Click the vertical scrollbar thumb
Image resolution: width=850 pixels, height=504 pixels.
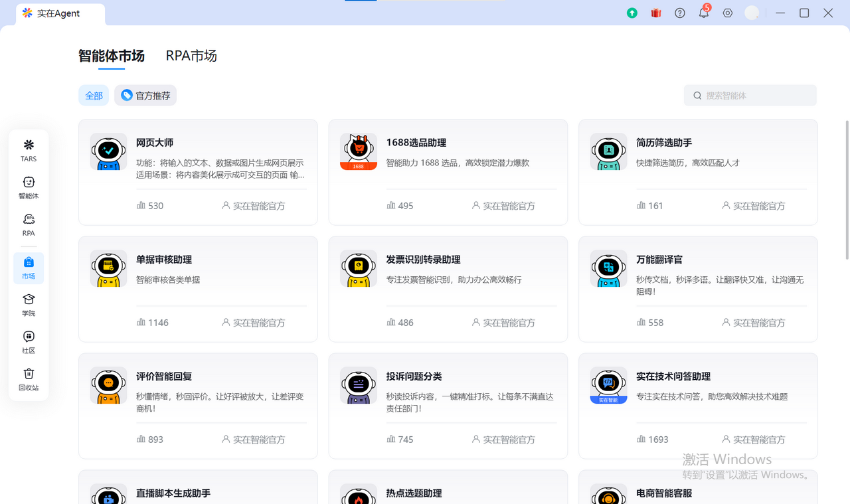847,189
